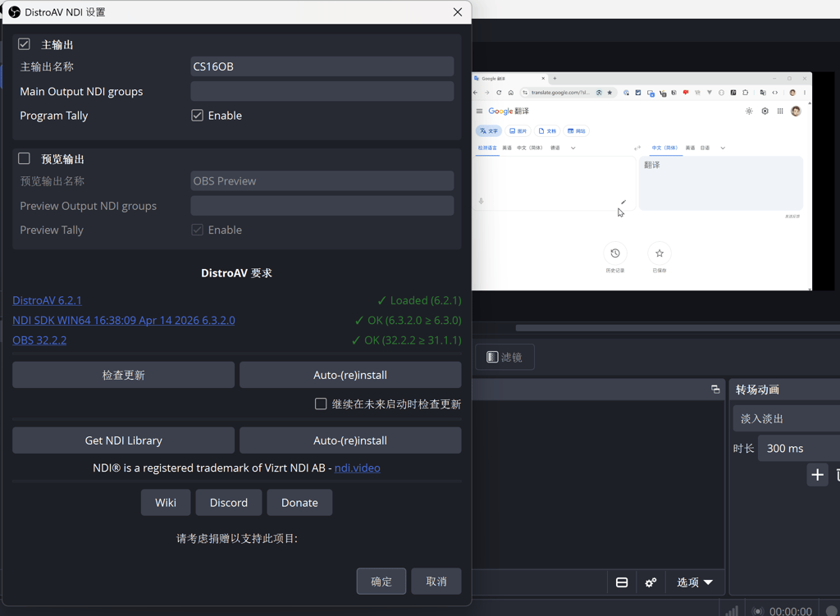Click the 检查更新 button

tap(123, 375)
